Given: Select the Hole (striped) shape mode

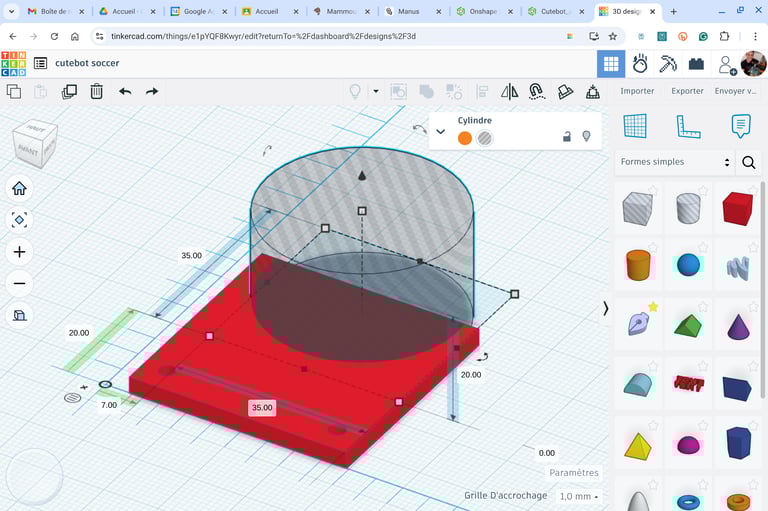Looking at the screenshot, I should [485, 138].
